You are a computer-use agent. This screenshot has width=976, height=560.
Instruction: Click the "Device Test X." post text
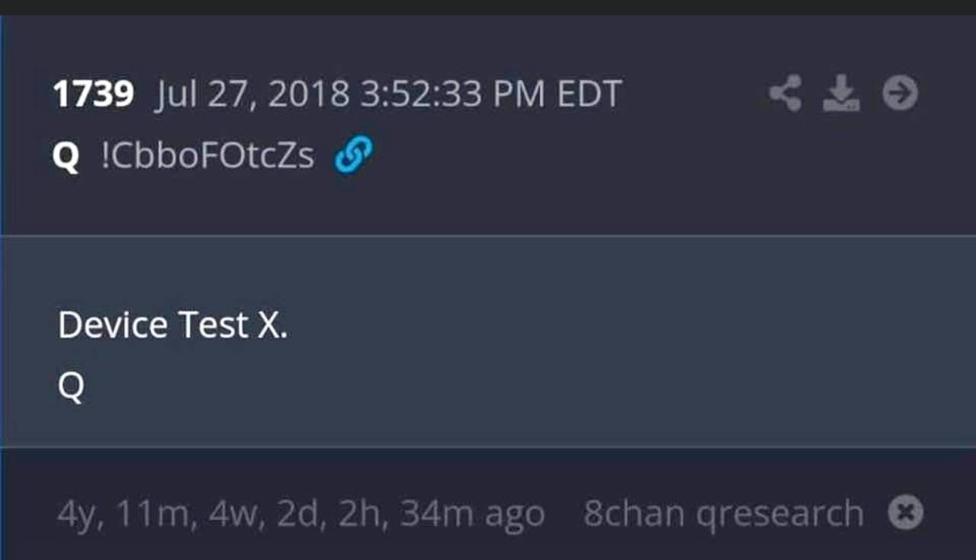tap(172, 325)
